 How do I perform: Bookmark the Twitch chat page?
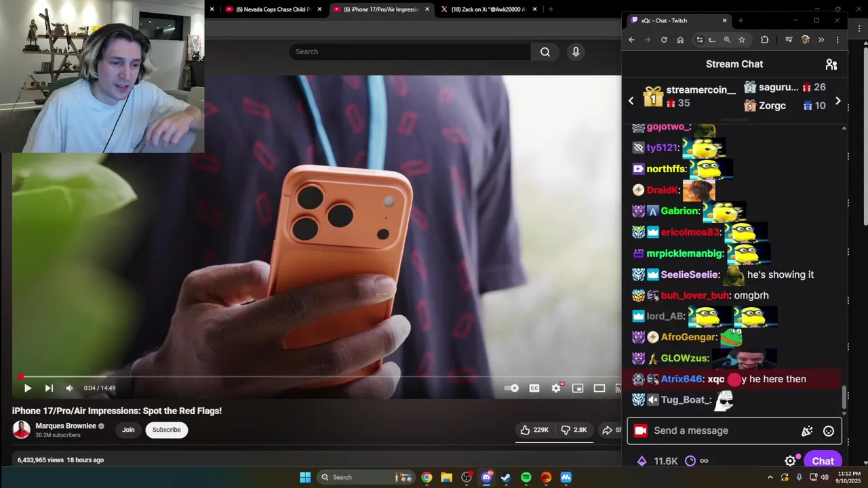[742, 40]
